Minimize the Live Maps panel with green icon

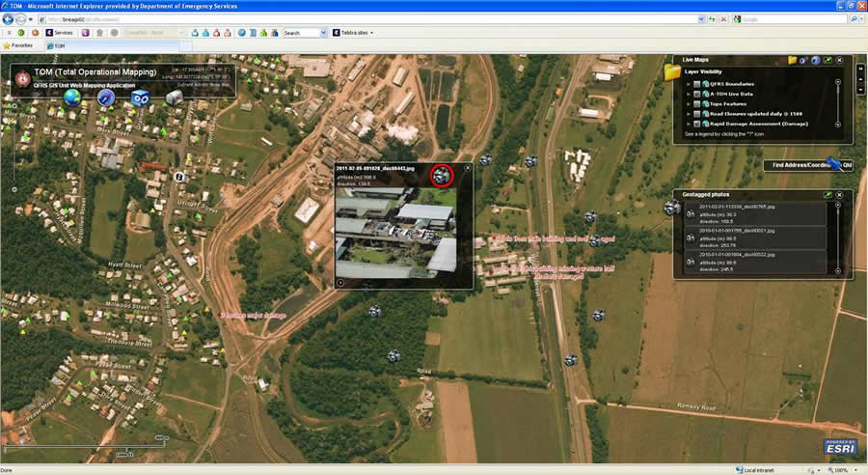tap(827, 60)
